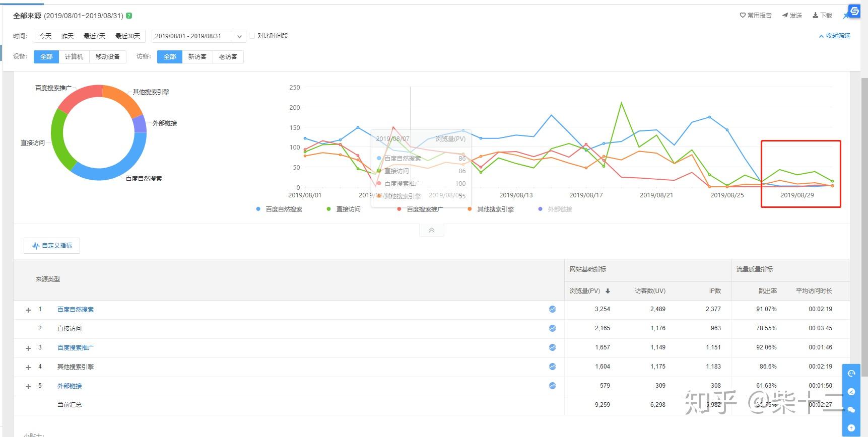Open the 自定义指标 button
Viewport: 868px width, 437px height.
[x=52, y=246]
